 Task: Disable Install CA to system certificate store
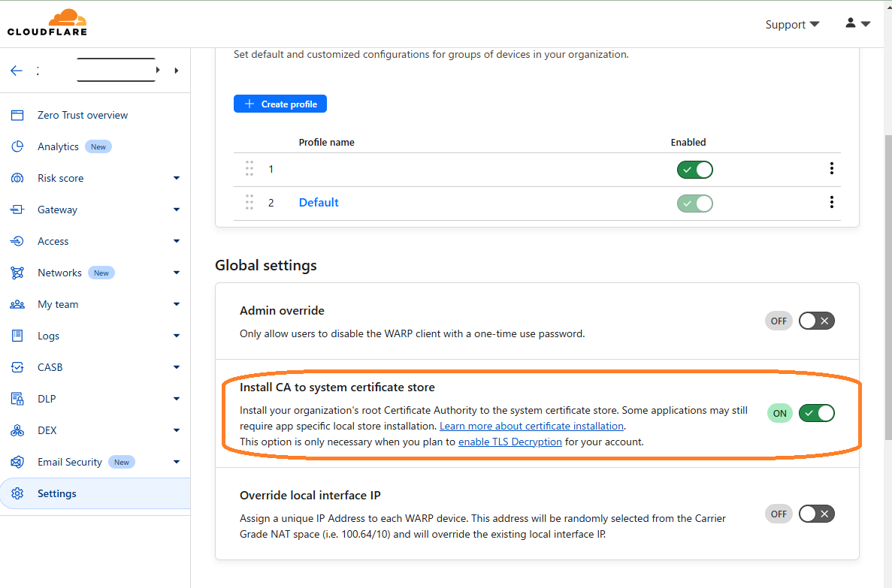coord(817,413)
